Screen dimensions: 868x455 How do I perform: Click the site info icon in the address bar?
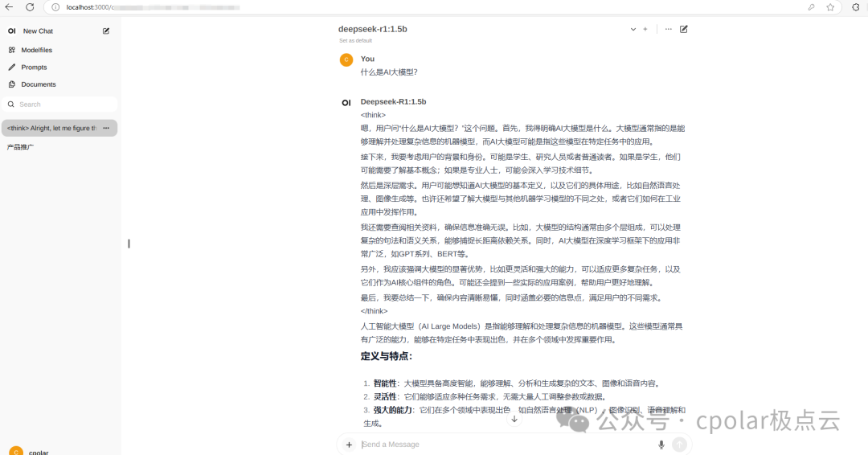pyautogui.click(x=55, y=7)
